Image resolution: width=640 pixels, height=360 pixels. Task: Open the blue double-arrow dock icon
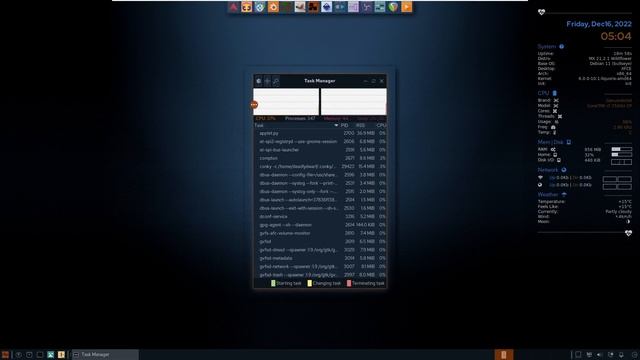point(340,7)
